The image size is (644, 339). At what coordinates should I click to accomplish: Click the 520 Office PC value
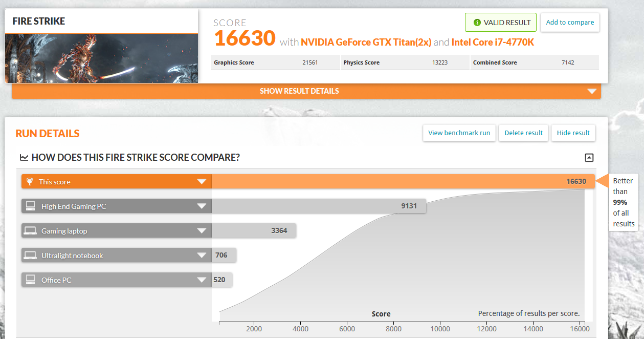(x=219, y=280)
